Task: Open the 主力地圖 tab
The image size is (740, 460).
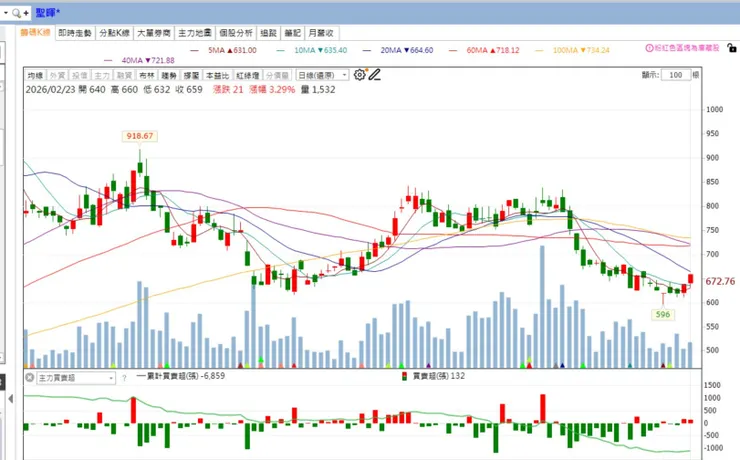Action: pos(194,33)
